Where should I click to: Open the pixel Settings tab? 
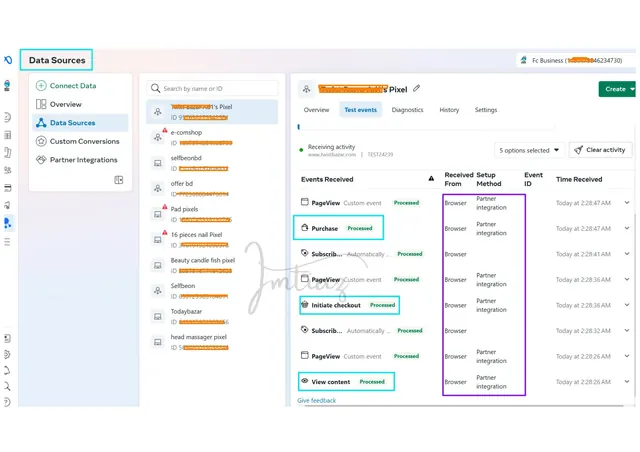[x=486, y=110]
